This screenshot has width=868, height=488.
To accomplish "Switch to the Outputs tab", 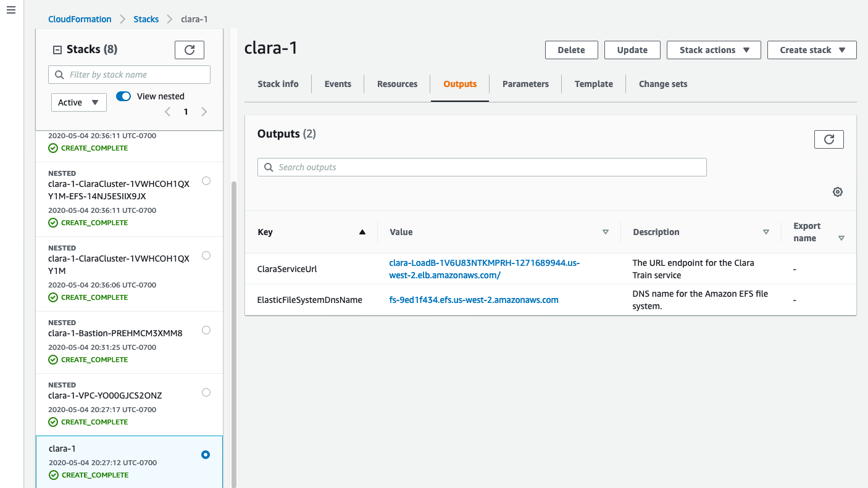I will click(460, 84).
